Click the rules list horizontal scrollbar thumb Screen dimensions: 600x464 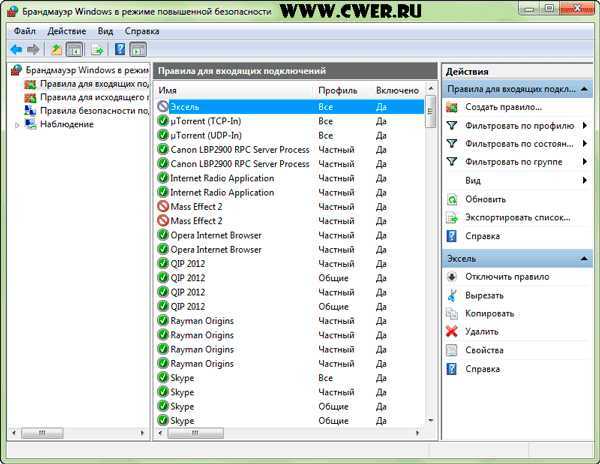tap(196, 433)
